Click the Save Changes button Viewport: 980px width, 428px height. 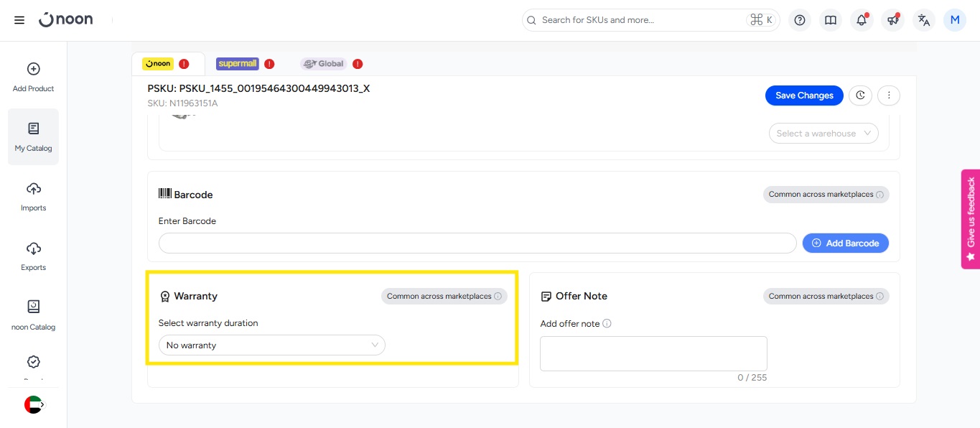pos(804,96)
